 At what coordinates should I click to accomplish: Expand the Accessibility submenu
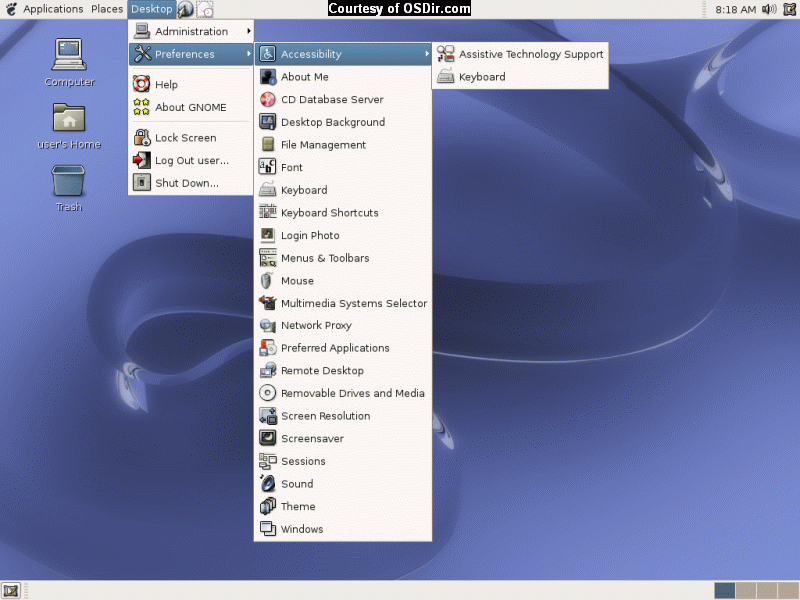pos(343,54)
